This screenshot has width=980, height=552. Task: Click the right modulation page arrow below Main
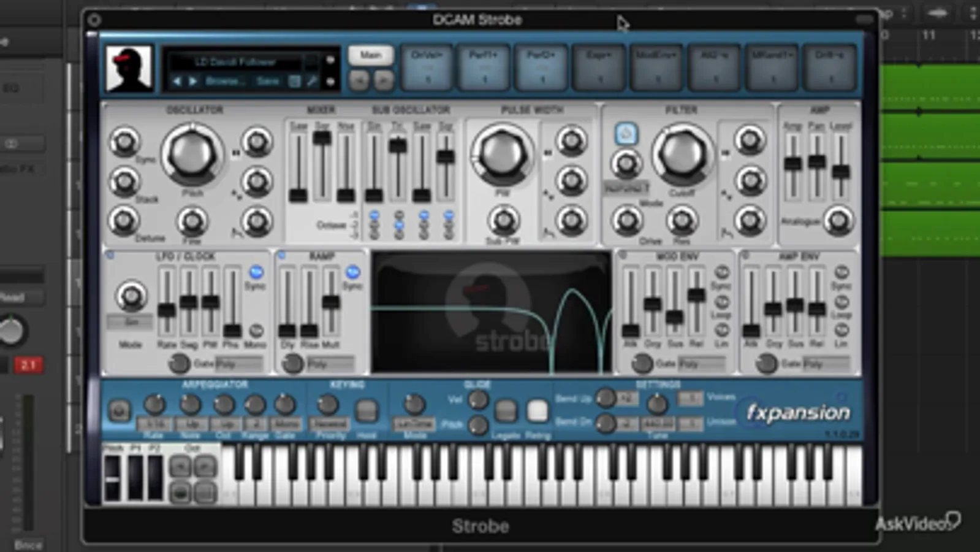coord(382,80)
